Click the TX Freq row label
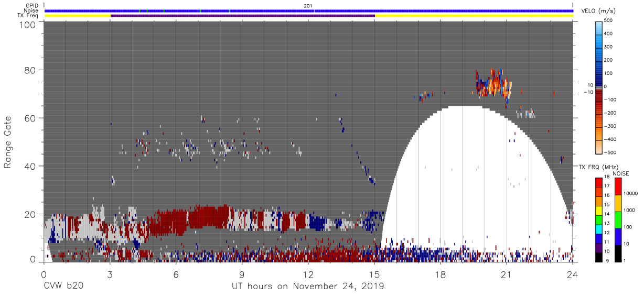This screenshot has width=644, height=297. [28, 16]
